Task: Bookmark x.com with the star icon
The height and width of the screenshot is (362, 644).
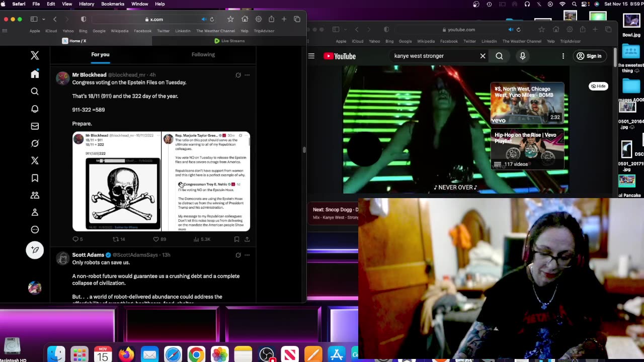Action: click(230, 19)
